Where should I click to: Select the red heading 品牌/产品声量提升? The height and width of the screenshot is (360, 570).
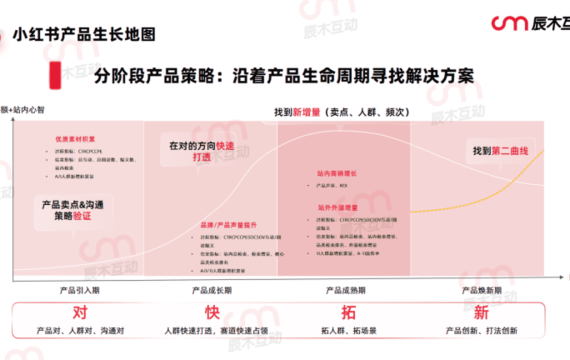tap(229, 225)
